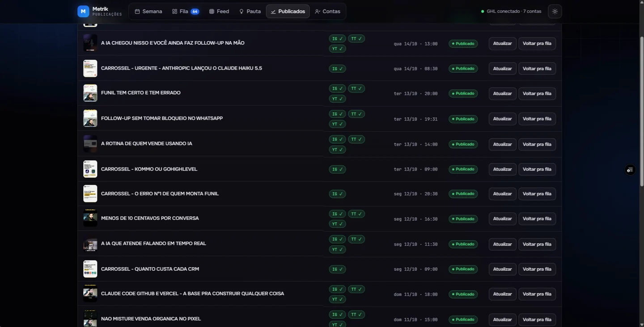Image resolution: width=644 pixels, height=327 pixels.
Task: Go to the Pauta tab
Action: [250, 11]
